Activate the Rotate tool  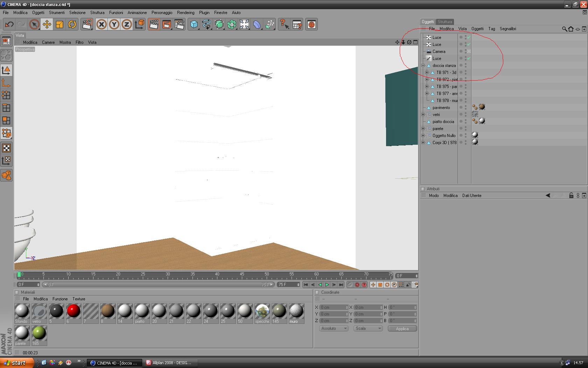pos(72,25)
